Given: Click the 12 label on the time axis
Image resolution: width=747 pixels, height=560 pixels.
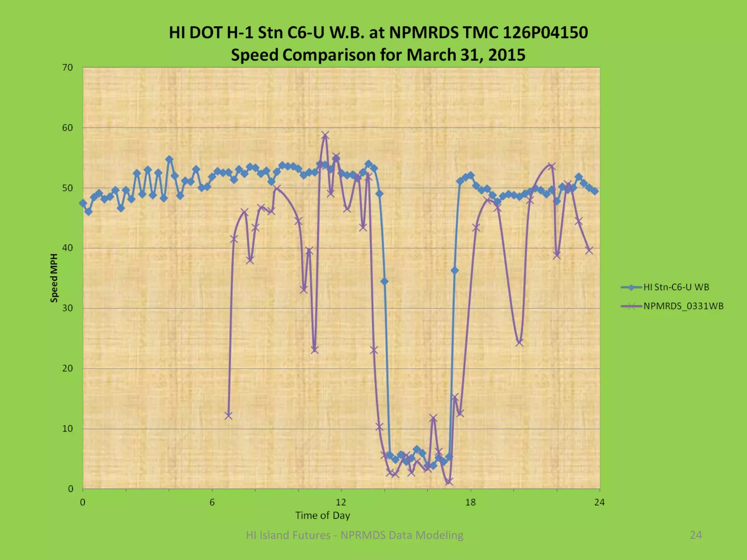Looking at the screenshot, I should click(x=341, y=502).
